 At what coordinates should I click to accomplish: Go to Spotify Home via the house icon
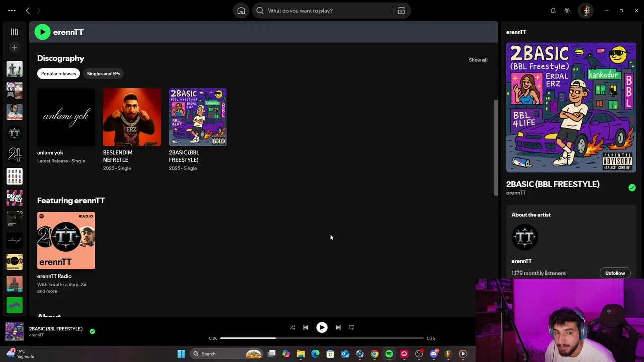(241, 10)
